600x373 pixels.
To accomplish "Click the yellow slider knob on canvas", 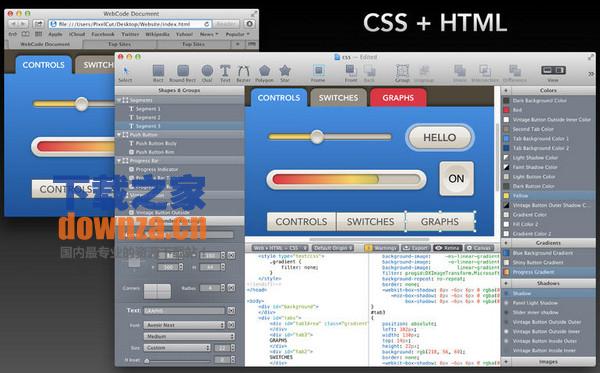I will tap(317, 137).
